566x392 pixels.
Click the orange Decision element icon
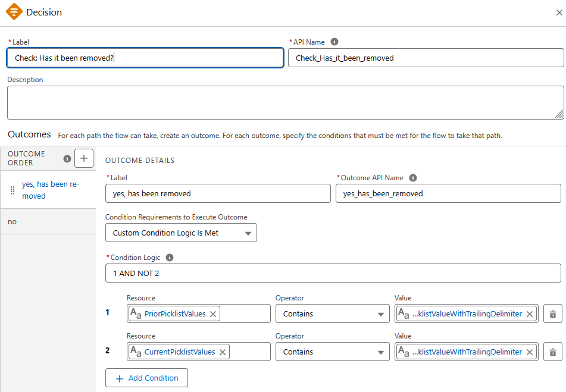coord(14,11)
